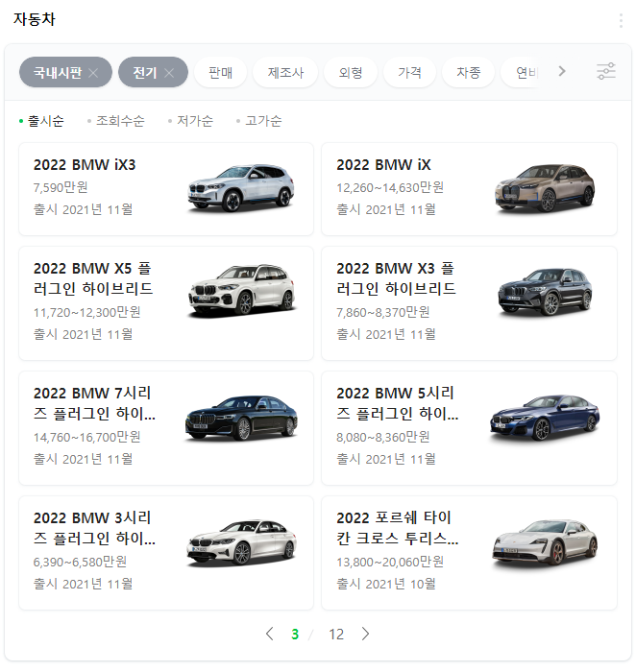Viewport: 636px width, 672px height.
Task: Open the 2022 BMW iX title
Action: 384,165
